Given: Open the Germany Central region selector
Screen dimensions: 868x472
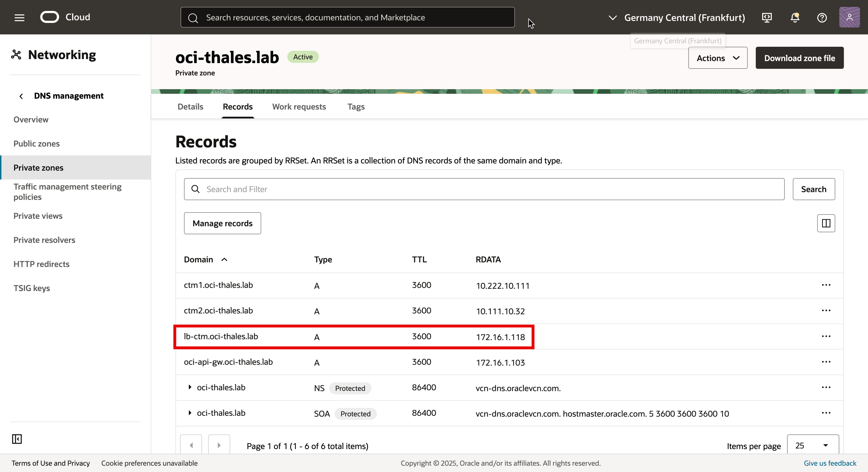Looking at the screenshot, I should 677,17.
